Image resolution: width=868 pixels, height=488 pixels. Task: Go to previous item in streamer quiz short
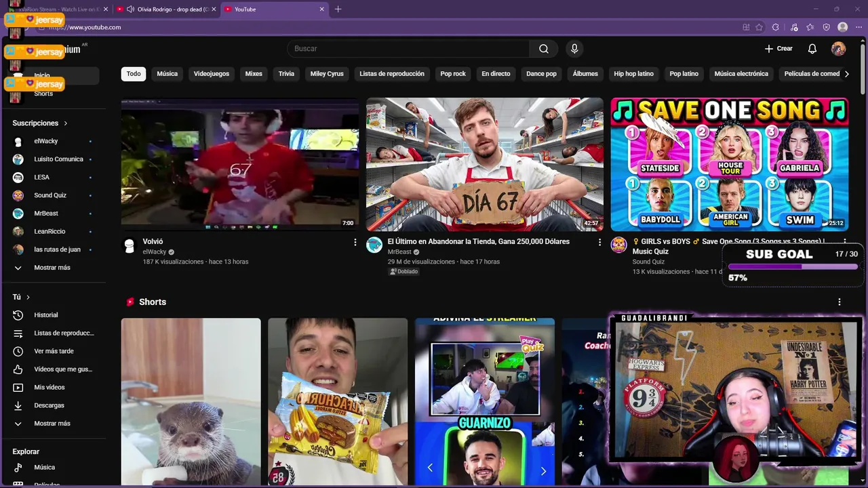(x=430, y=468)
